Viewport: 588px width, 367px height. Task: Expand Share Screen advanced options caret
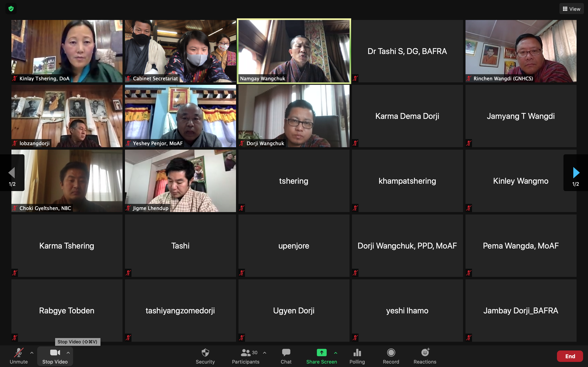[x=336, y=353]
